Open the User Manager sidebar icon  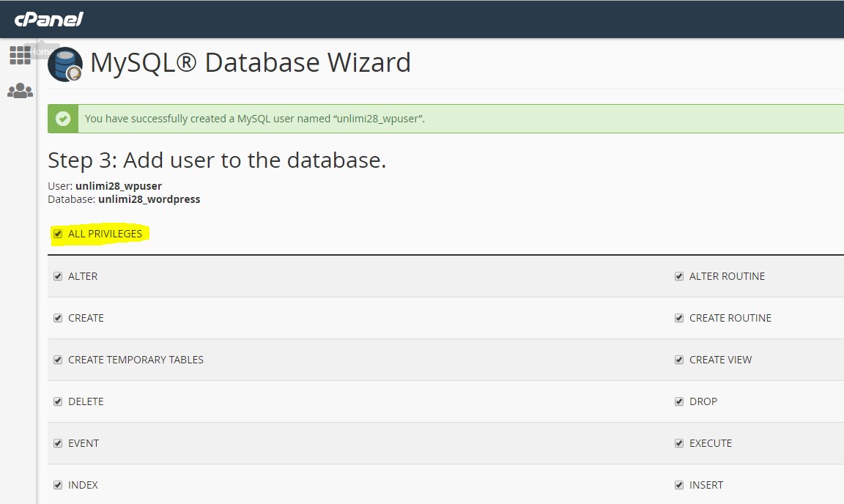[x=20, y=90]
